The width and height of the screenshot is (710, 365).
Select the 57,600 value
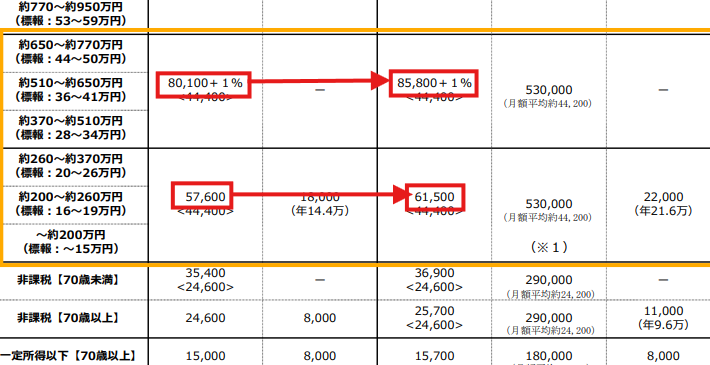(x=205, y=197)
